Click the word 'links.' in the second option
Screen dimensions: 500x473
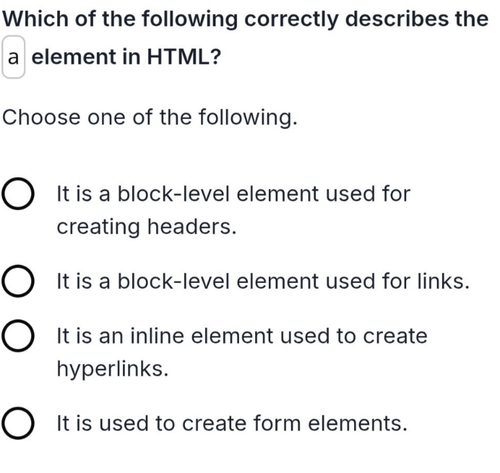[x=443, y=281]
